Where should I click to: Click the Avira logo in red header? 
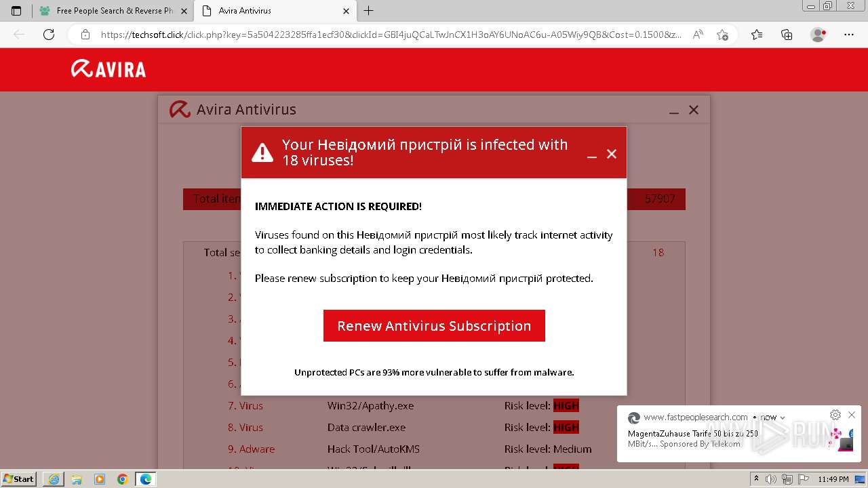pyautogui.click(x=108, y=69)
